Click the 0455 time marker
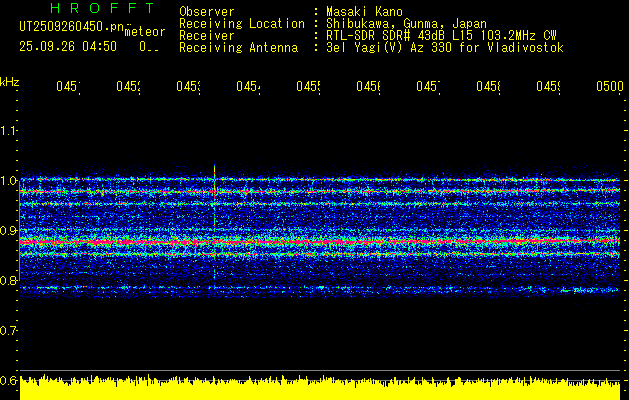Viewport: 629px width, 400px height. coord(308,86)
